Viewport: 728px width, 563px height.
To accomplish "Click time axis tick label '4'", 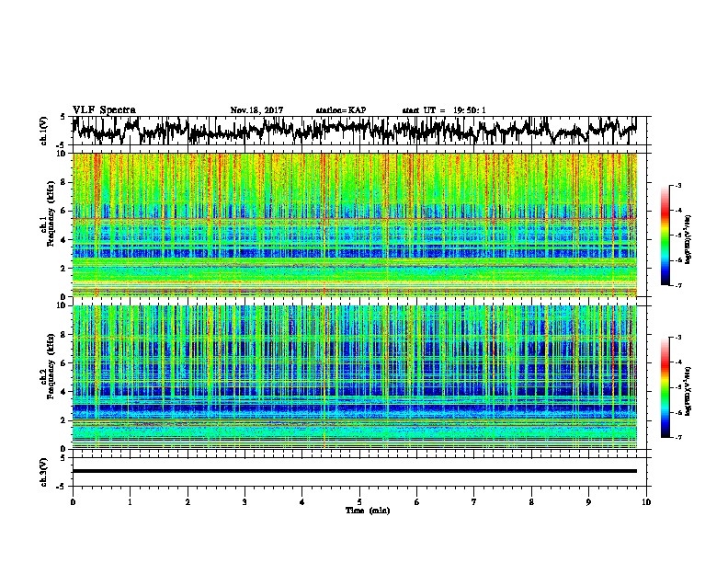I will (302, 502).
